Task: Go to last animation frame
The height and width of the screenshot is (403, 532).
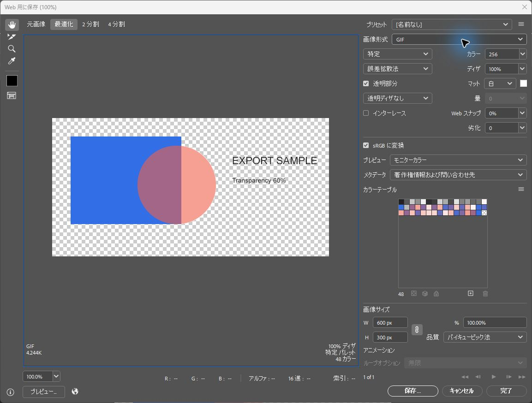Action: click(x=522, y=377)
